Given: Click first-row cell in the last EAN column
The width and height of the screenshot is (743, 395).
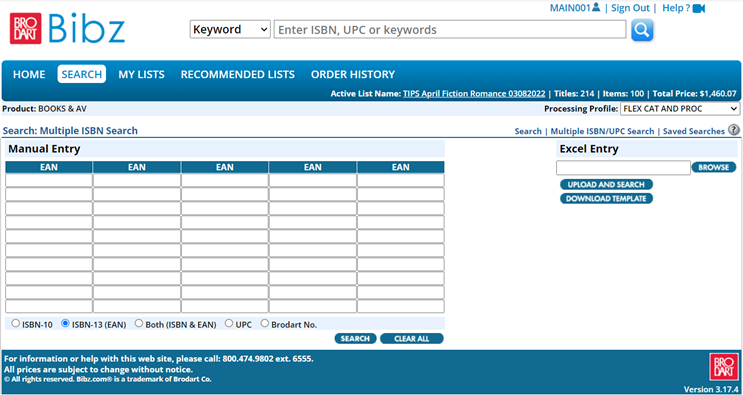Looking at the screenshot, I should pos(400,180).
